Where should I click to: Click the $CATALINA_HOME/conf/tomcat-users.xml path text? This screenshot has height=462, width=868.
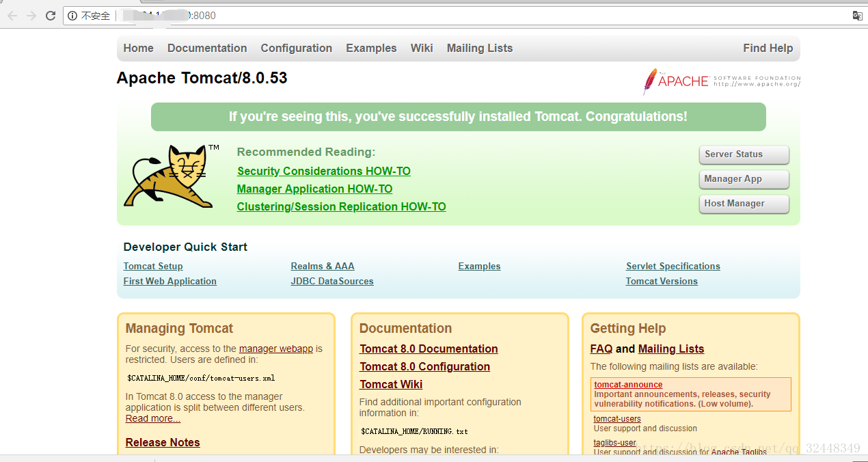pos(201,378)
